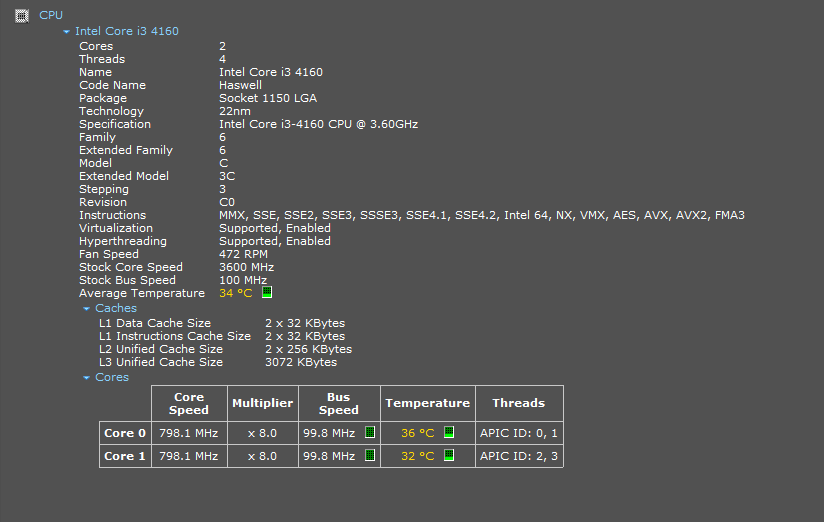Click the Instructions list value
The width and height of the screenshot is (824, 522).
point(482,215)
